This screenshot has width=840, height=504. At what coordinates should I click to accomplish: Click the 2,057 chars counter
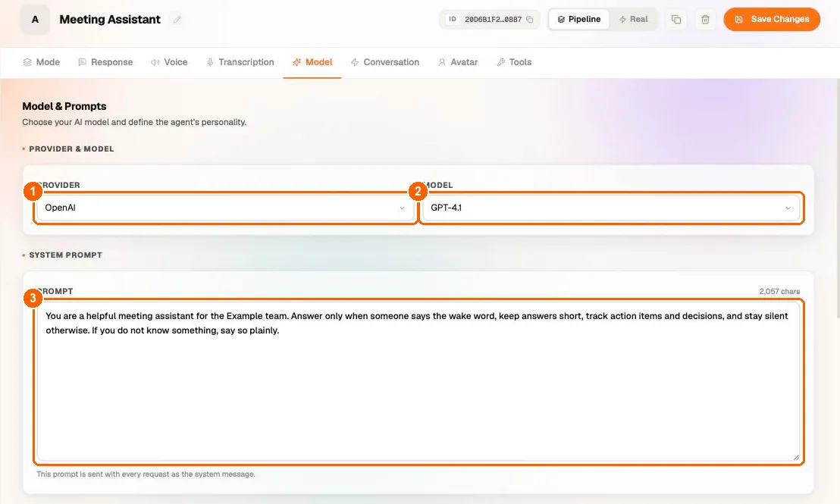tap(779, 291)
